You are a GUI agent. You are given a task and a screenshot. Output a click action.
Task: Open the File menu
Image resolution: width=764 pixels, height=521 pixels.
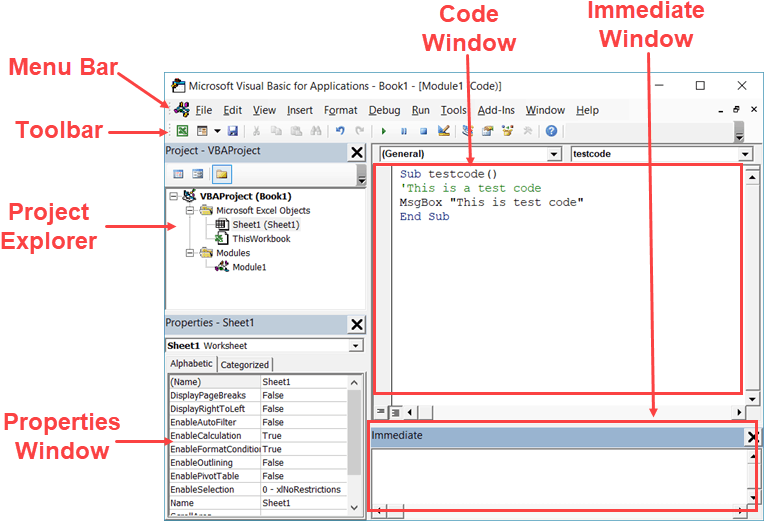204,111
